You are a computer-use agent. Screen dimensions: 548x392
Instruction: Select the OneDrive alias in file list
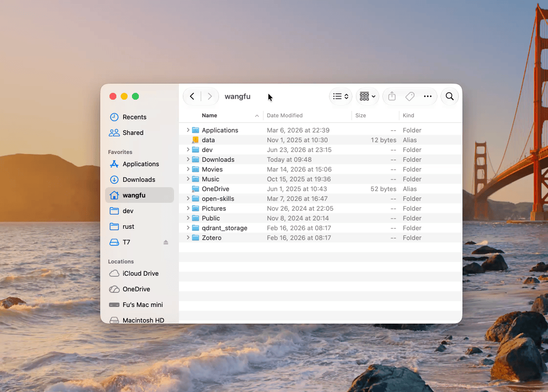(x=215, y=189)
